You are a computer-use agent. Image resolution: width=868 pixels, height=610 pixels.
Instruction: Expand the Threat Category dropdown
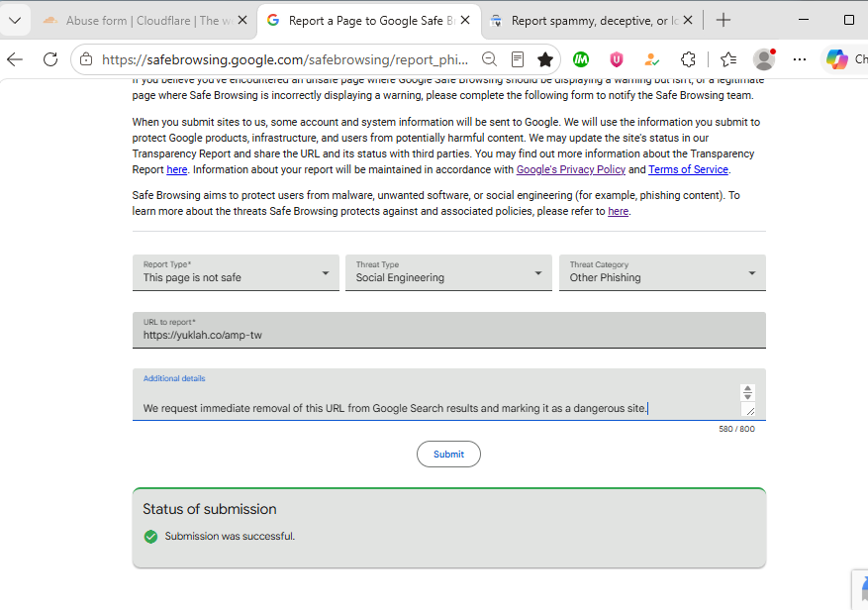pyautogui.click(x=662, y=272)
